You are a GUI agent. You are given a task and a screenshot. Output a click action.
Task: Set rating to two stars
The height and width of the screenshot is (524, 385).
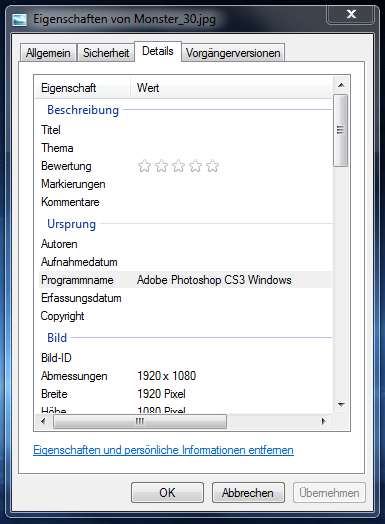click(x=161, y=166)
